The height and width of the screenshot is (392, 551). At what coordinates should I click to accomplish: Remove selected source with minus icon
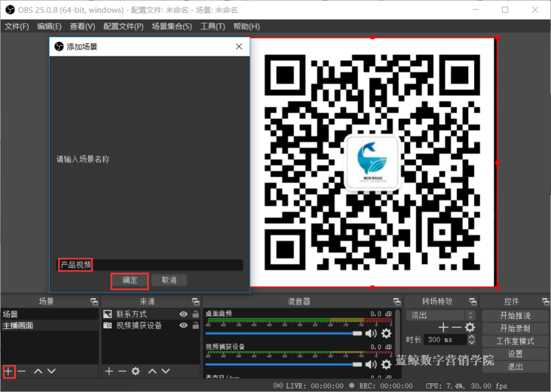coord(122,371)
